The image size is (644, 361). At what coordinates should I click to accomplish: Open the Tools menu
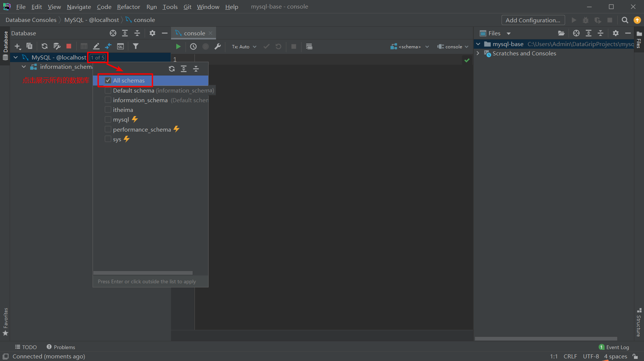[170, 7]
